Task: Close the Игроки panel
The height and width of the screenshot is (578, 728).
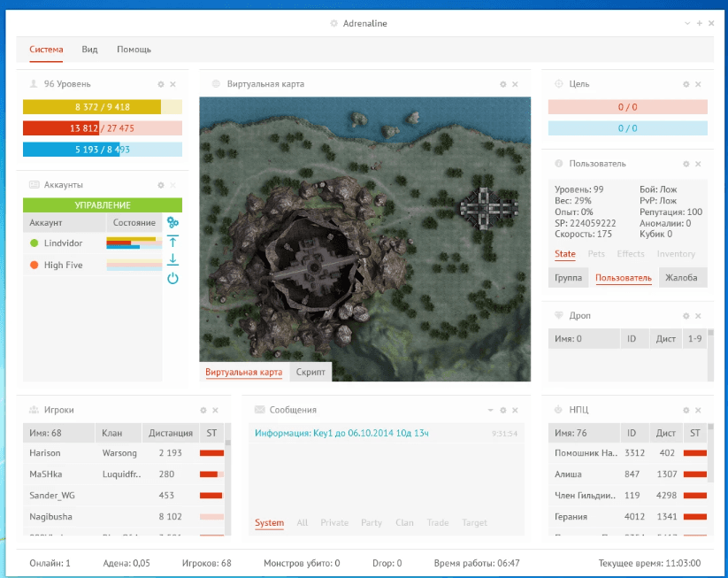Action: point(215,411)
